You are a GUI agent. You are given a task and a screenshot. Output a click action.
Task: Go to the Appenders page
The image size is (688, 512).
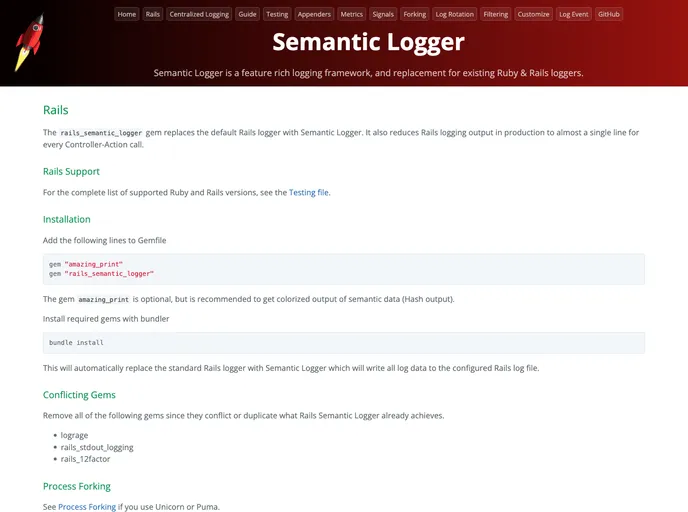click(x=314, y=14)
